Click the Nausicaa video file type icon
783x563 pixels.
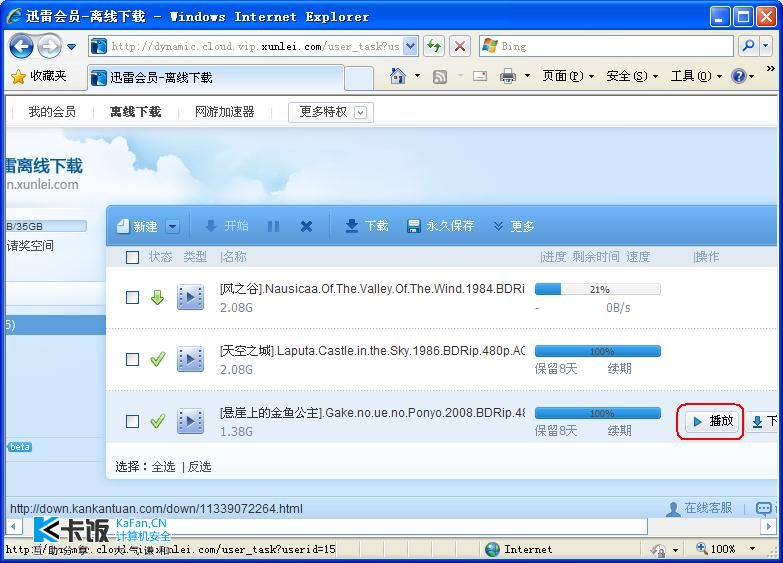point(190,298)
